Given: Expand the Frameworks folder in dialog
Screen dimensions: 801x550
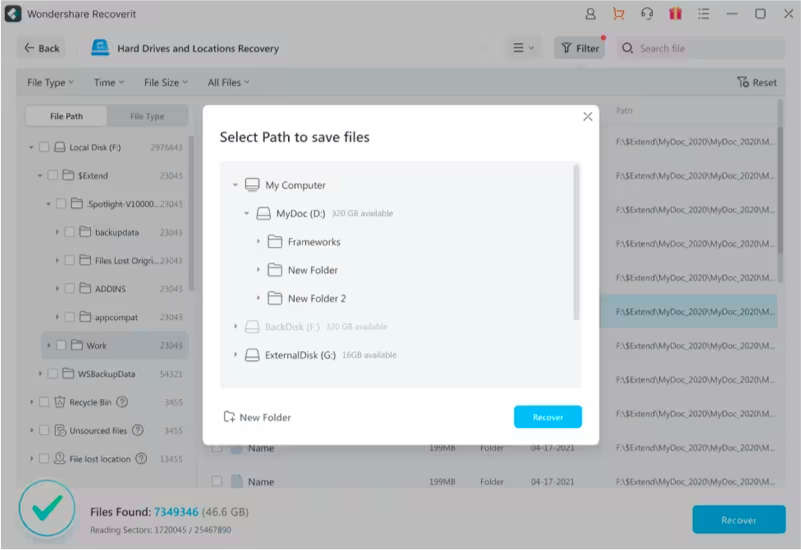Looking at the screenshot, I should [x=258, y=242].
